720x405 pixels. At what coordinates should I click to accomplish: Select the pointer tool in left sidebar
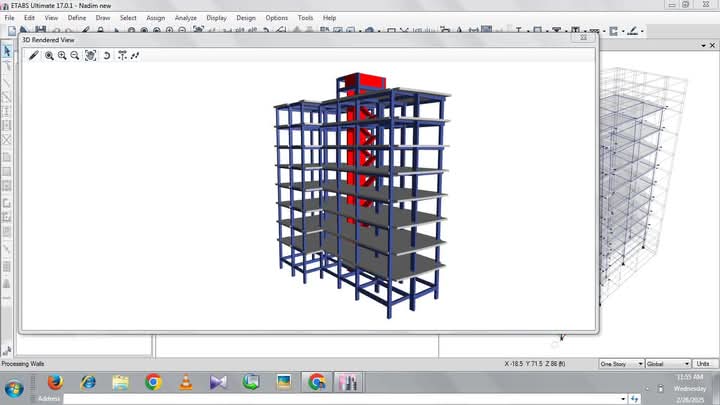pos(7,51)
